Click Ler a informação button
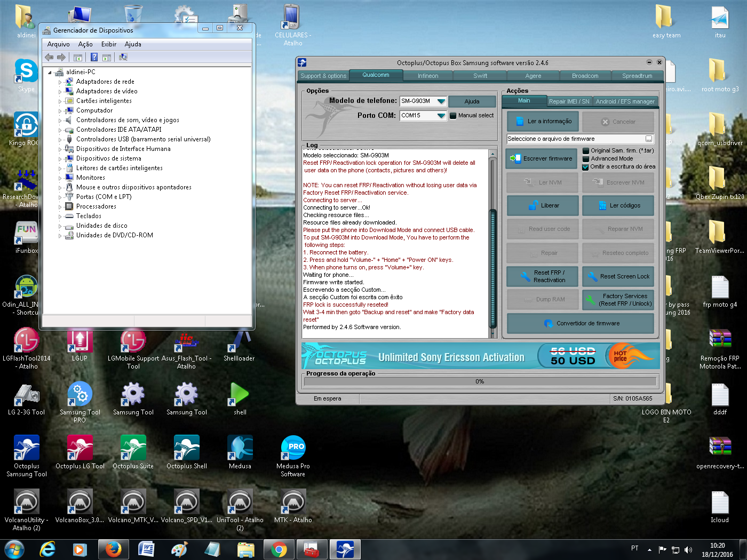The image size is (747, 560). [x=543, y=122]
